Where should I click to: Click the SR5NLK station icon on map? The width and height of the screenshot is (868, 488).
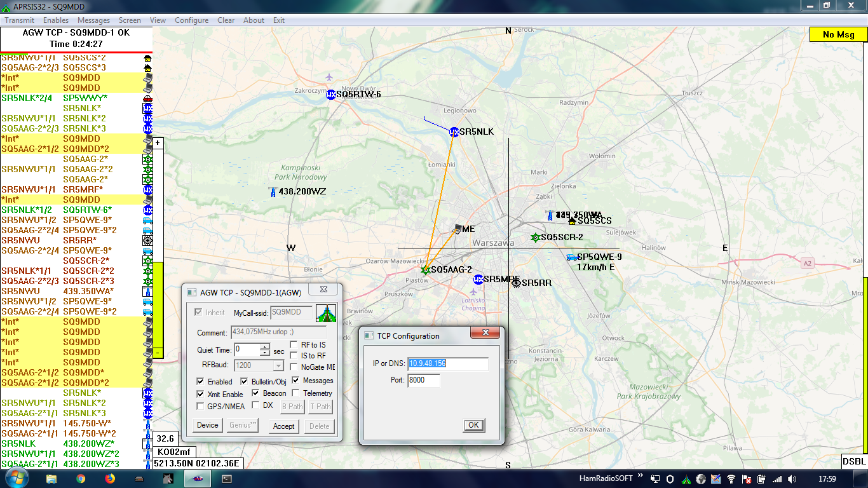point(454,132)
